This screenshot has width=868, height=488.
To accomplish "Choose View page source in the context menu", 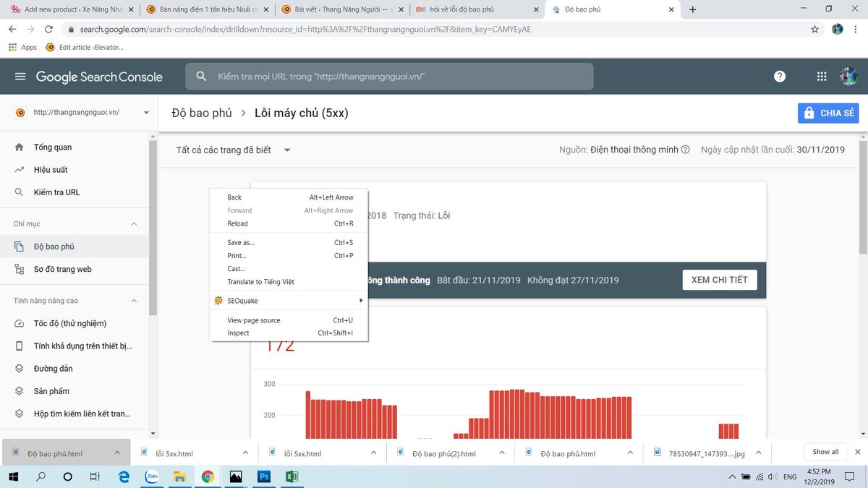I will 289,320.
